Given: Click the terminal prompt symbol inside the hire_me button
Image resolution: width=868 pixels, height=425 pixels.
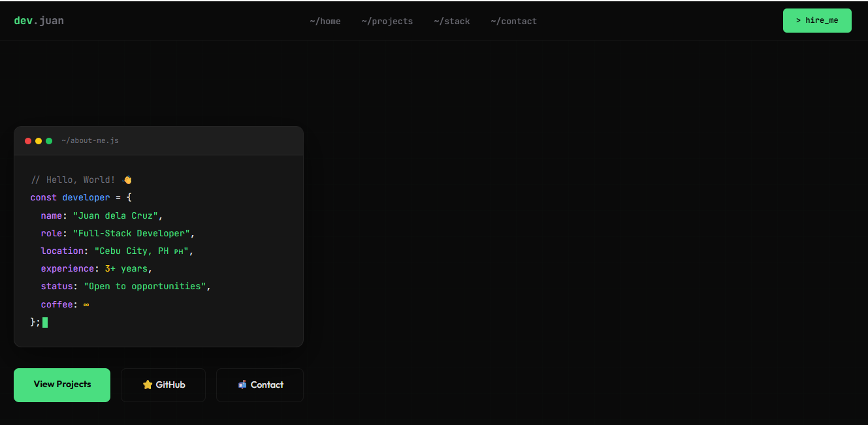Looking at the screenshot, I should (799, 20).
